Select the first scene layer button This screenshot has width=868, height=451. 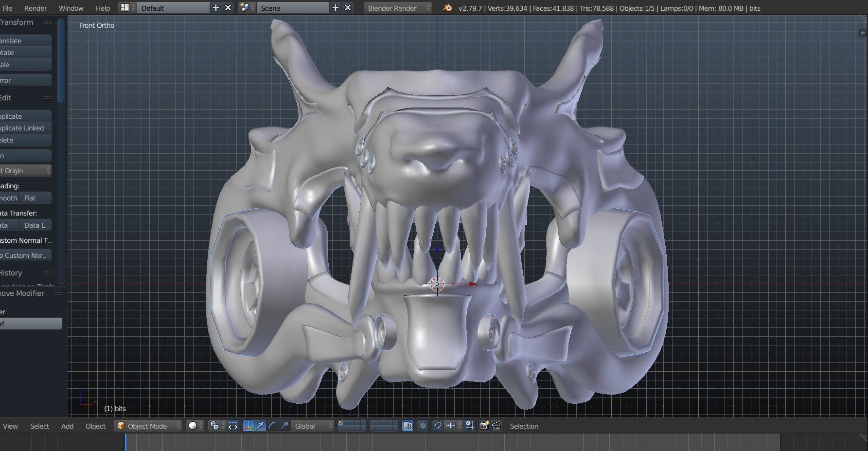click(341, 423)
